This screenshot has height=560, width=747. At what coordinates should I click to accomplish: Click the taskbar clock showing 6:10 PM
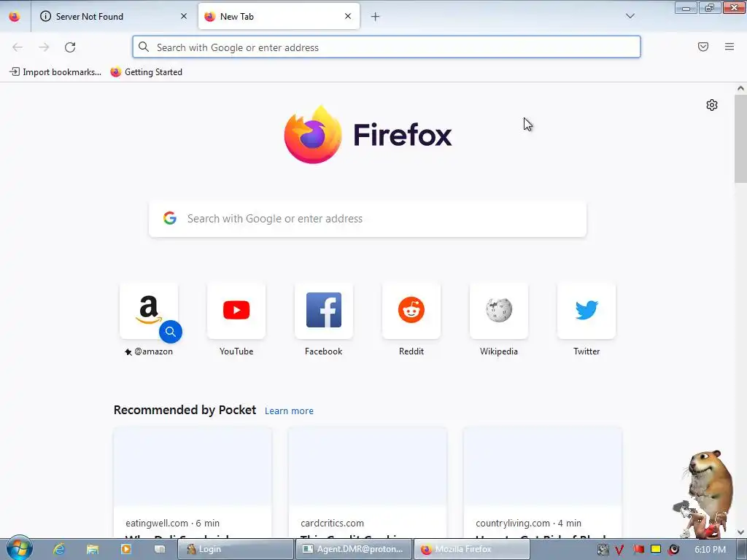coord(710,550)
